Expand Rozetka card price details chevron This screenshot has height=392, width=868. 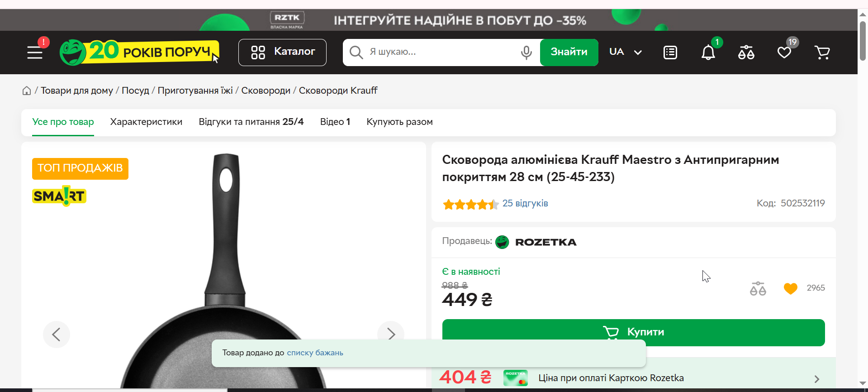[816, 379]
